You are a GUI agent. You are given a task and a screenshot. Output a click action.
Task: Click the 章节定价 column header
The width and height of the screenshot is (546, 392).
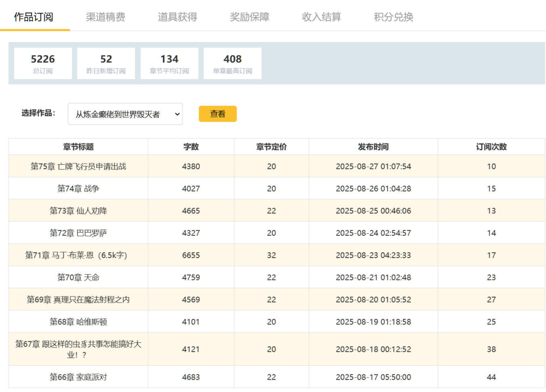coord(271,147)
